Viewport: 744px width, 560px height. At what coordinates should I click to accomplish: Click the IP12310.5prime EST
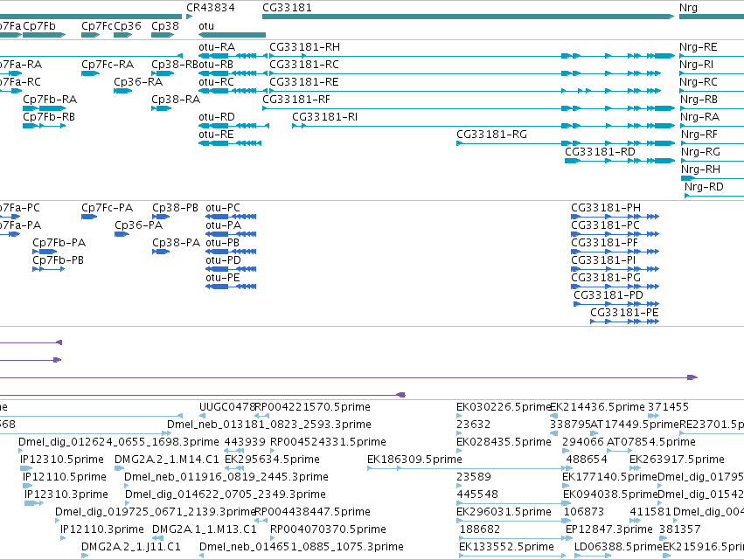[x=26, y=468]
